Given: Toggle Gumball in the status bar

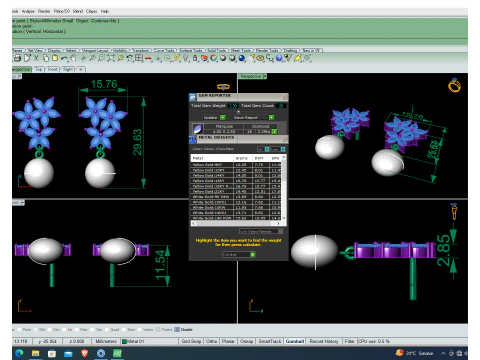Looking at the screenshot, I should click(x=295, y=341).
